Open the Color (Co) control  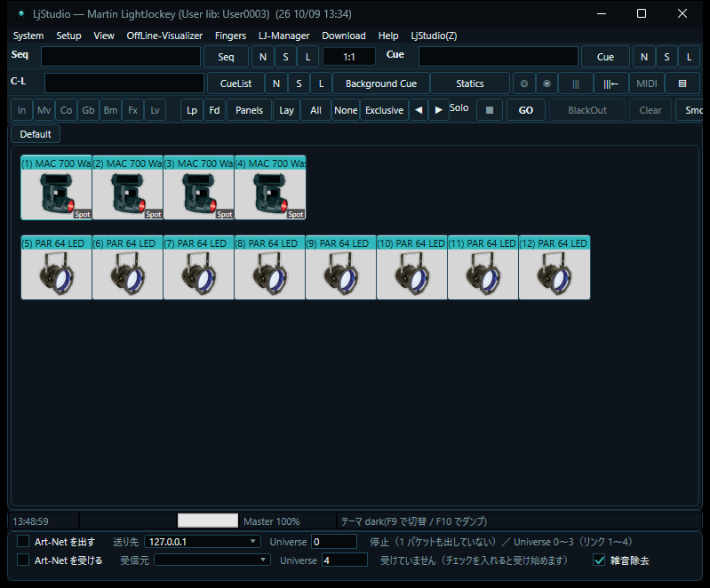pos(66,110)
